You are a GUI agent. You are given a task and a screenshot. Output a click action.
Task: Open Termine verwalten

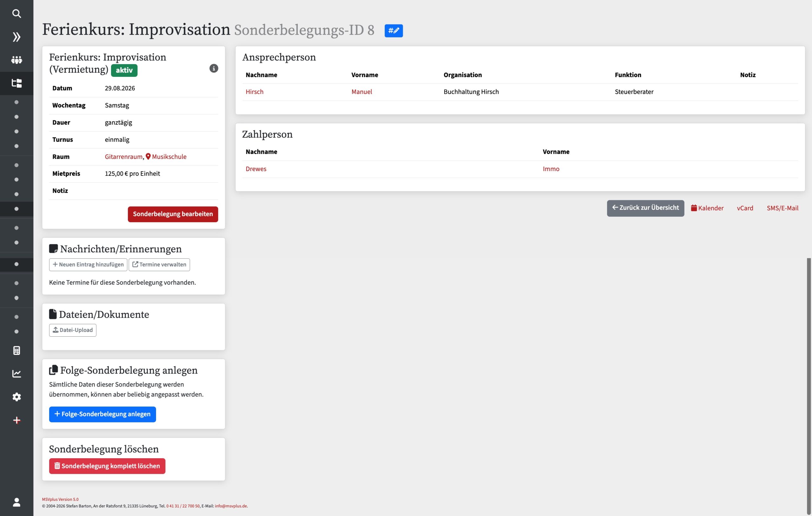[159, 265]
